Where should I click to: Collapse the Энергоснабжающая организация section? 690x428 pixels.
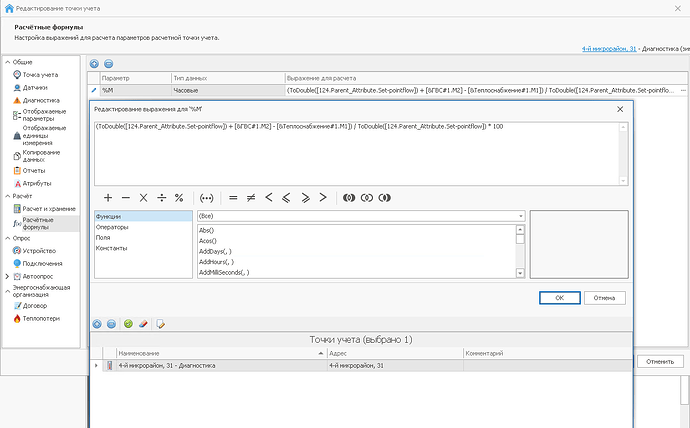[7, 291]
